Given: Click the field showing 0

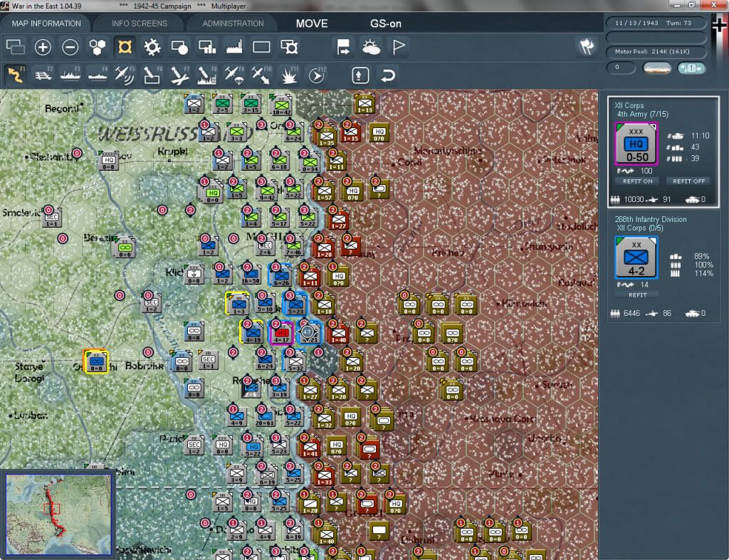Looking at the screenshot, I should tap(620, 68).
